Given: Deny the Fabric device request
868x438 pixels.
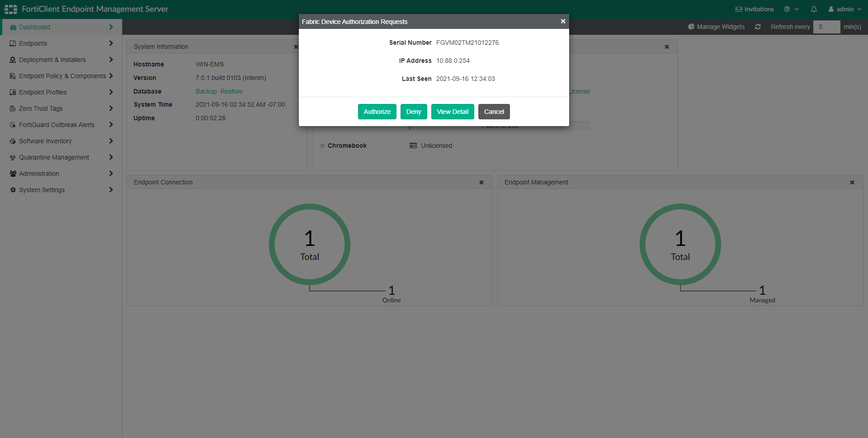Looking at the screenshot, I should (414, 112).
